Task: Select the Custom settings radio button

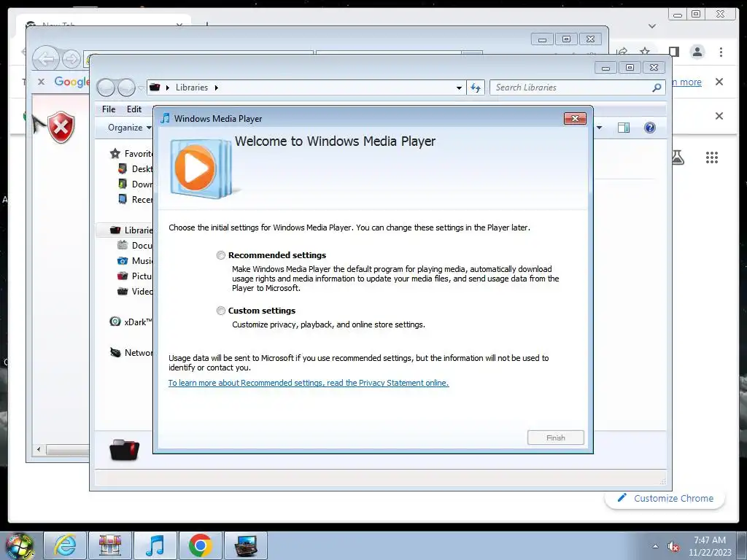Action: [220, 311]
